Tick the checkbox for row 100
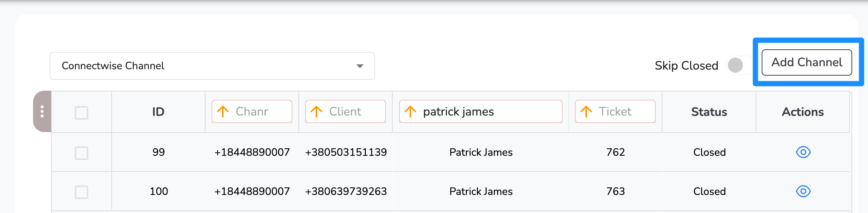868x213 pixels. pyautogui.click(x=82, y=192)
